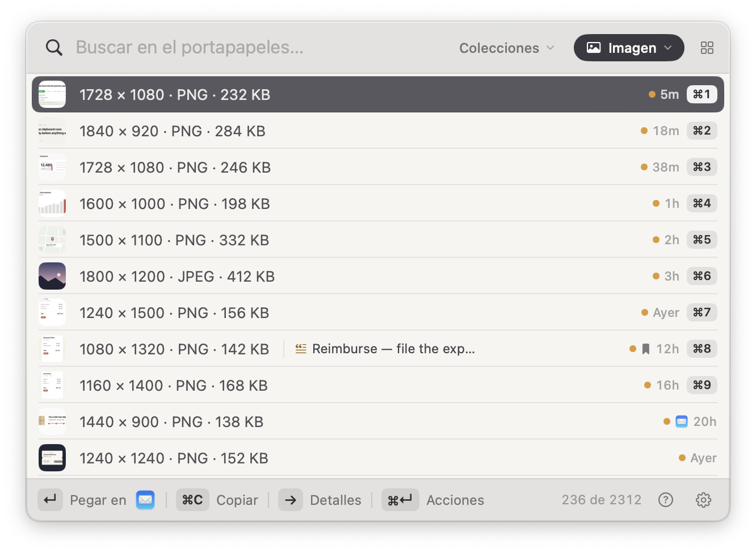This screenshot has width=756, height=552.
Task: Open settings gear icon
Action: tap(703, 500)
